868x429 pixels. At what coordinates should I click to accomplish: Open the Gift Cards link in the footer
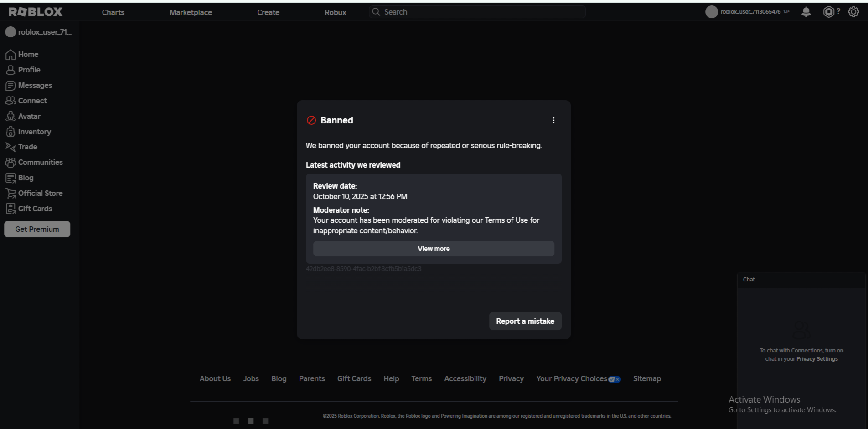point(354,379)
